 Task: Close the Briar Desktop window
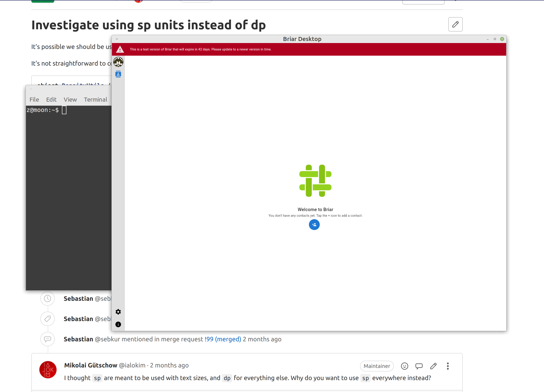pos(502,39)
